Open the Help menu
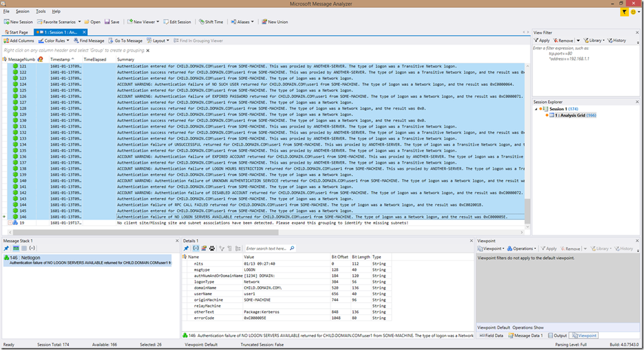 (56, 12)
